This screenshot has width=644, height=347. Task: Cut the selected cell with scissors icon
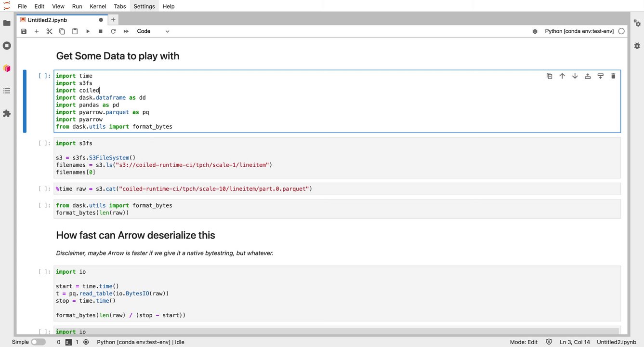[49, 31]
